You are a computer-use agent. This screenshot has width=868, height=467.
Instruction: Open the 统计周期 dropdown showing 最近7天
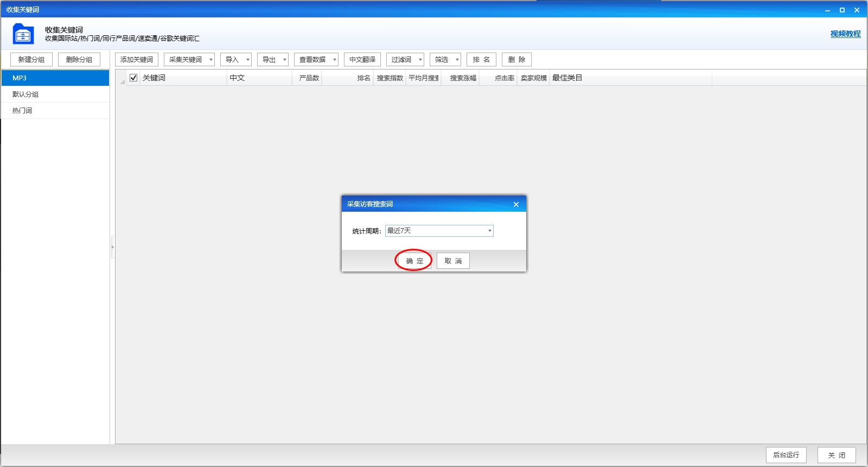coord(439,231)
